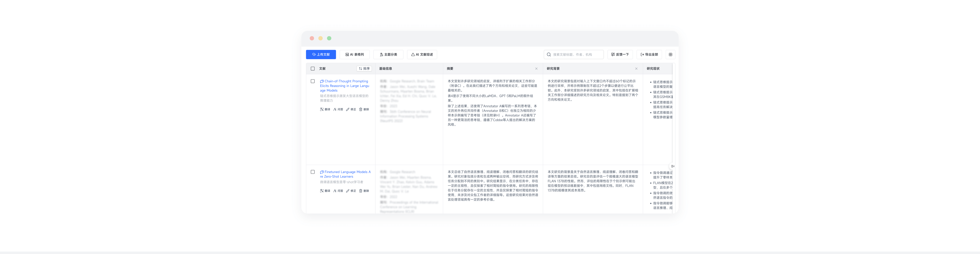Select the Chain-of-Thought Prompting row checkbox

[x=313, y=81]
